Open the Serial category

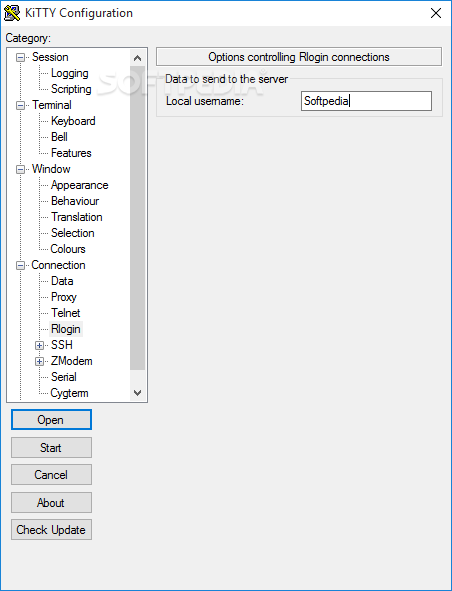(64, 377)
